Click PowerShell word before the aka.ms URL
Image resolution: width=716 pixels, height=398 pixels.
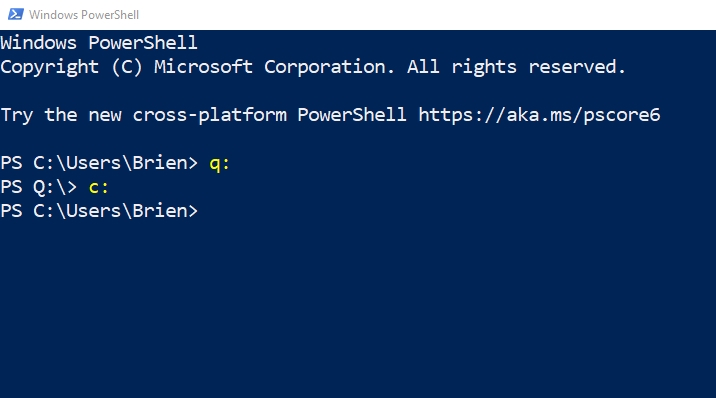352,115
